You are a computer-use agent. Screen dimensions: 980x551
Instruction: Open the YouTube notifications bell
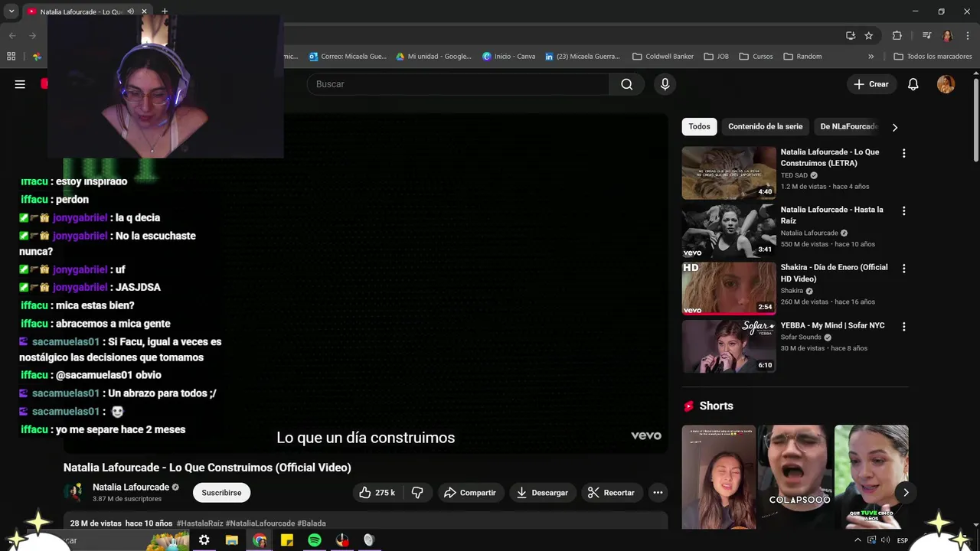[x=913, y=84]
